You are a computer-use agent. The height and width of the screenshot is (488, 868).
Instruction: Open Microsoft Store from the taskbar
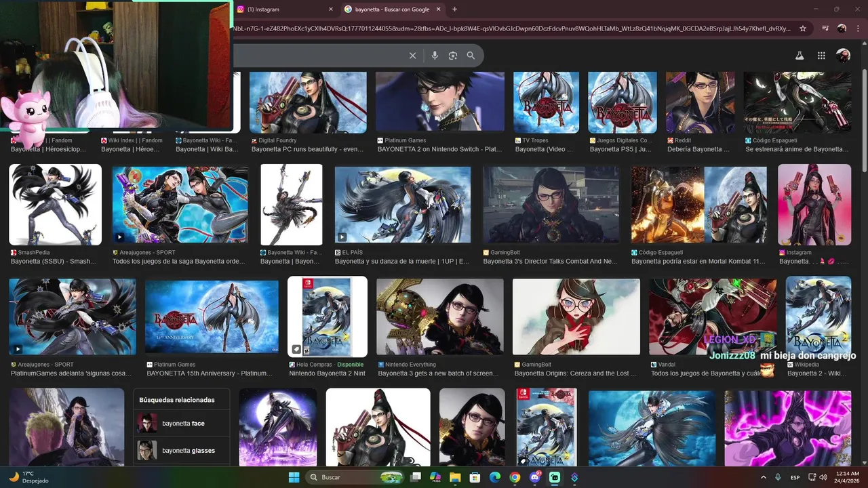[475, 477]
